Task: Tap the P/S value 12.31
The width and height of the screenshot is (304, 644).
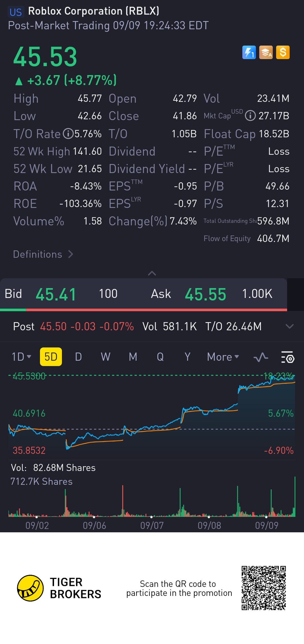Action: click(x=278, y=204)
